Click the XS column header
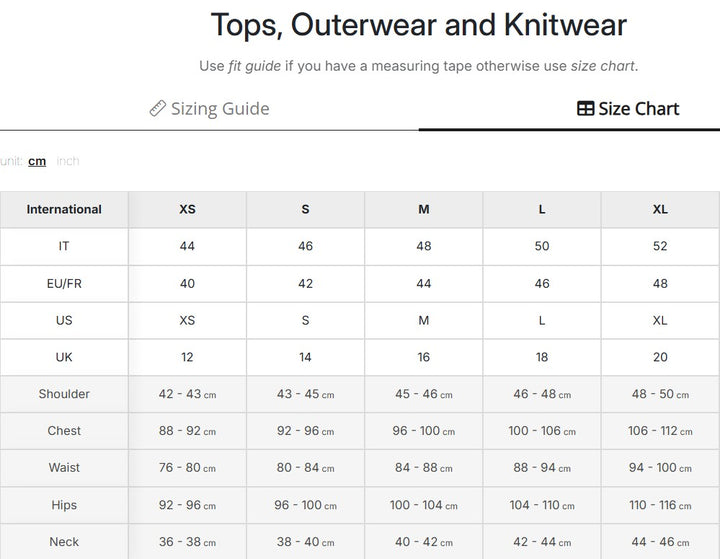 click(187, 209)
